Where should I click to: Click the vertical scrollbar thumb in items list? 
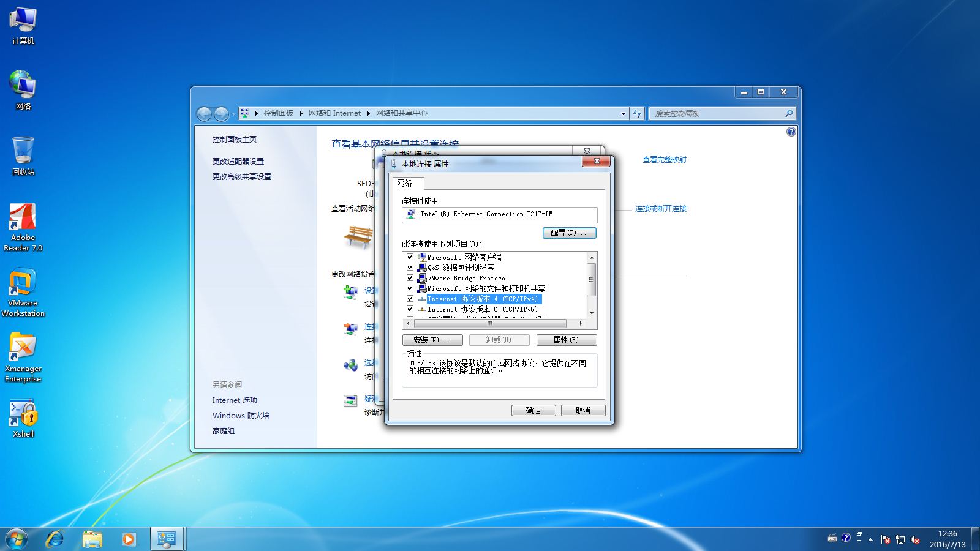[x=591, y=280]
